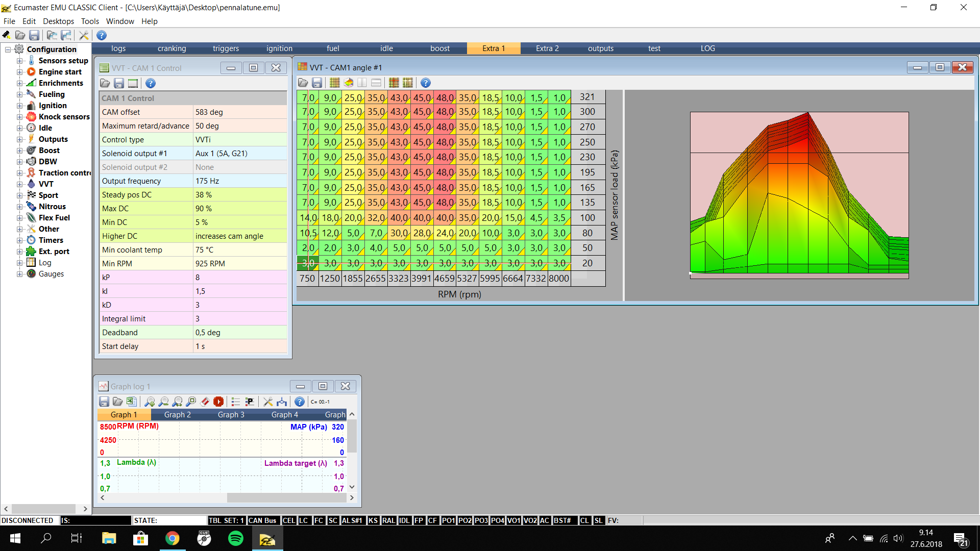Expand the Knock sensors tree node
The width and height of the screenshot is (980, 551).
pos(19,117)
